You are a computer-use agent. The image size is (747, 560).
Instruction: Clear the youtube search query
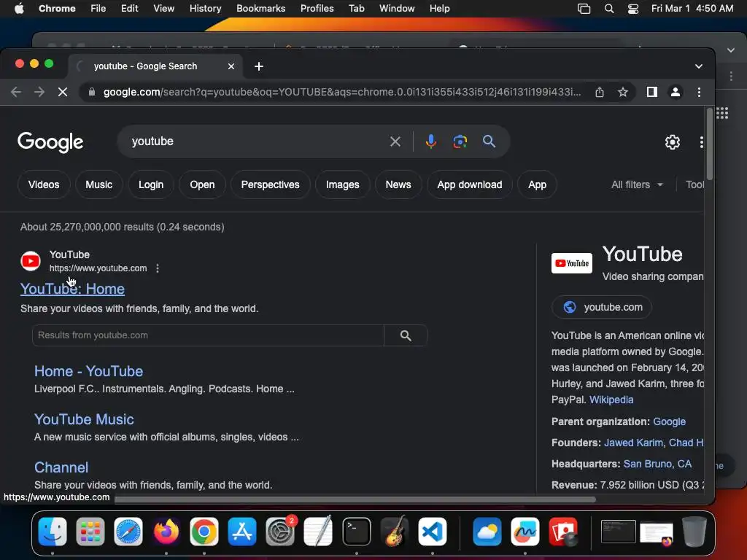pyautogui.click(x=395, y=141)
